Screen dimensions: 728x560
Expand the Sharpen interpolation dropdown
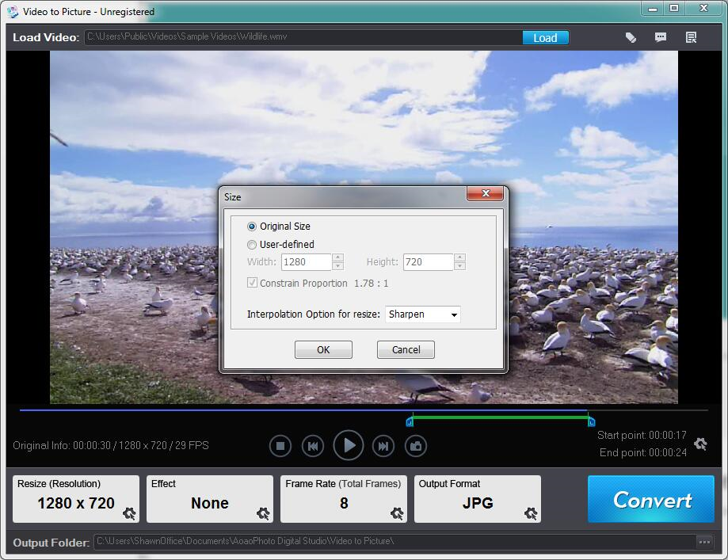(x=422, y=314)
